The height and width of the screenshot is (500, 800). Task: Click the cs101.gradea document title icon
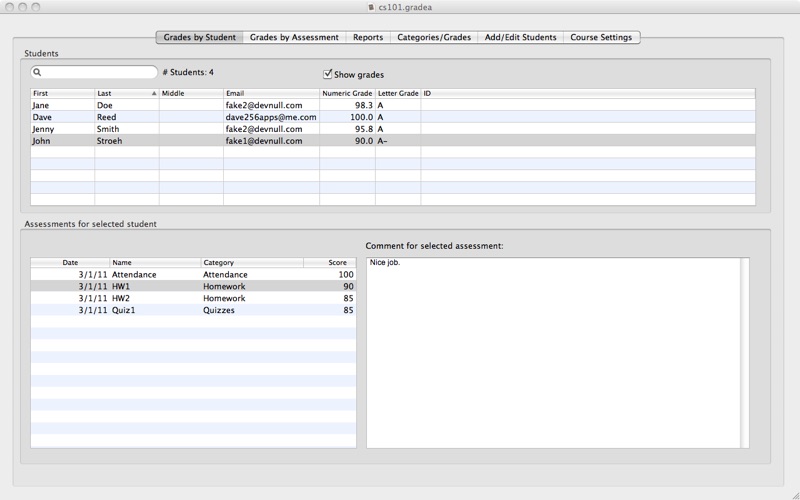point(371,7)
